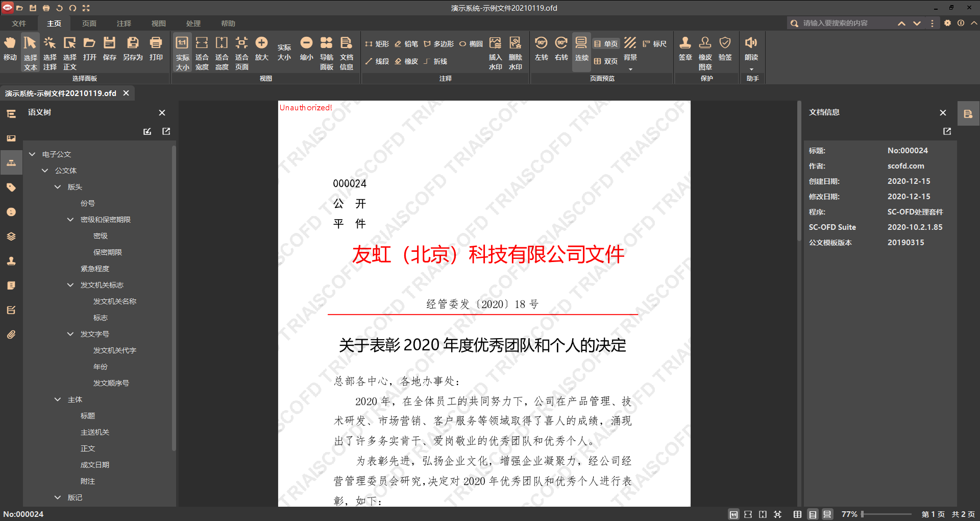Click the Zoom In magnifier tool
Viewport: 980px width, 521px height.
261,49
